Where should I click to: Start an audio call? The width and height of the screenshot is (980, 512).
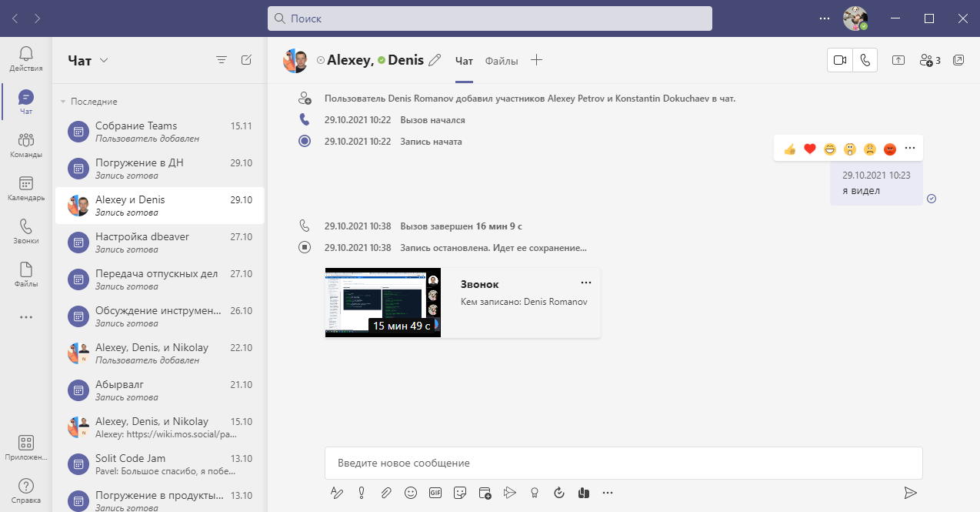click(x=865, y=60)
